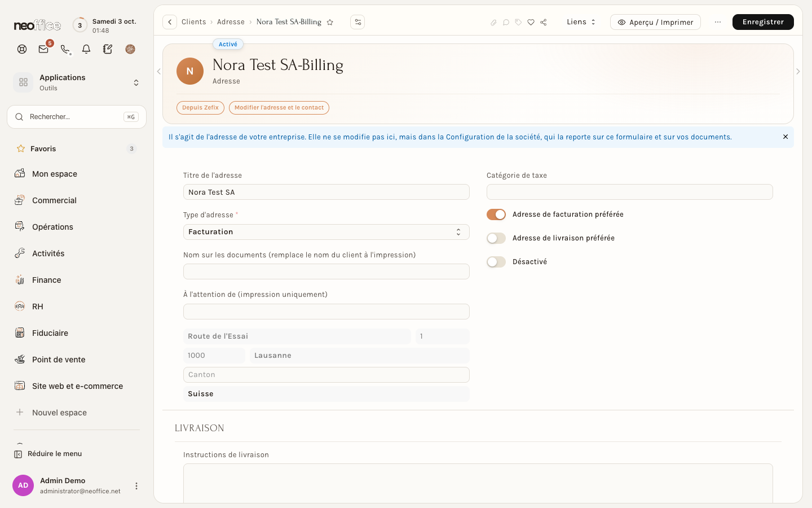Screen dimensions: 812x508
Task: Enable Adresse de livraison préférée switch
Action: pyautogui.click(x=496, y=238)
